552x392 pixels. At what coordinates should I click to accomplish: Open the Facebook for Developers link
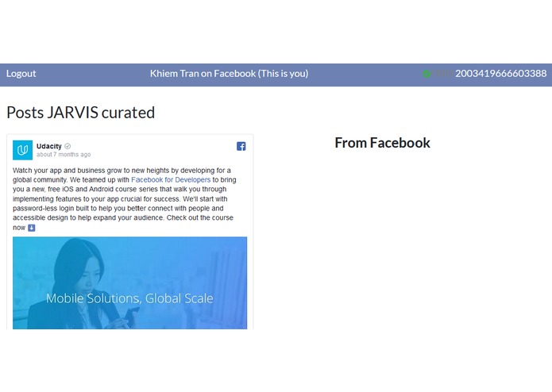click(x=171, y=179)
